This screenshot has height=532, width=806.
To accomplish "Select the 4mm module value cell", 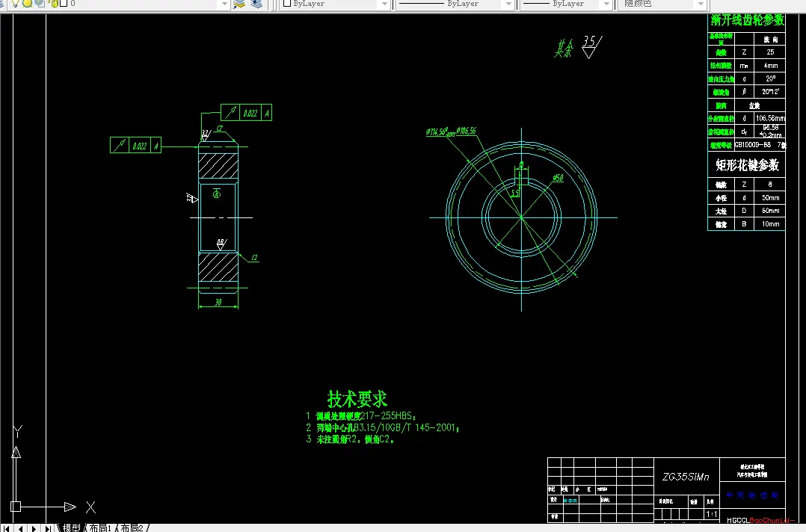I will [770, 65].
